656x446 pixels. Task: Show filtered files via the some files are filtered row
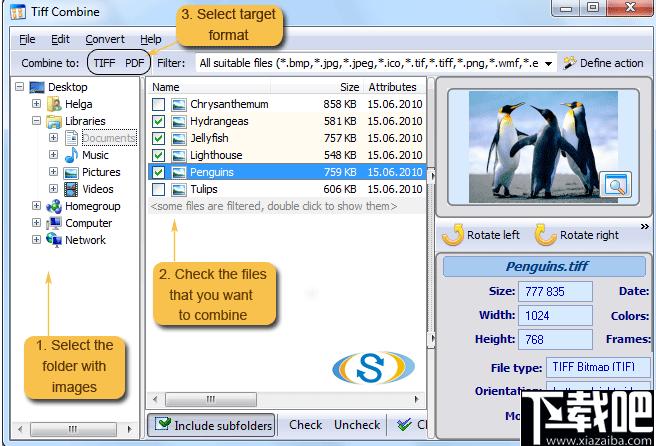point(287,206)
